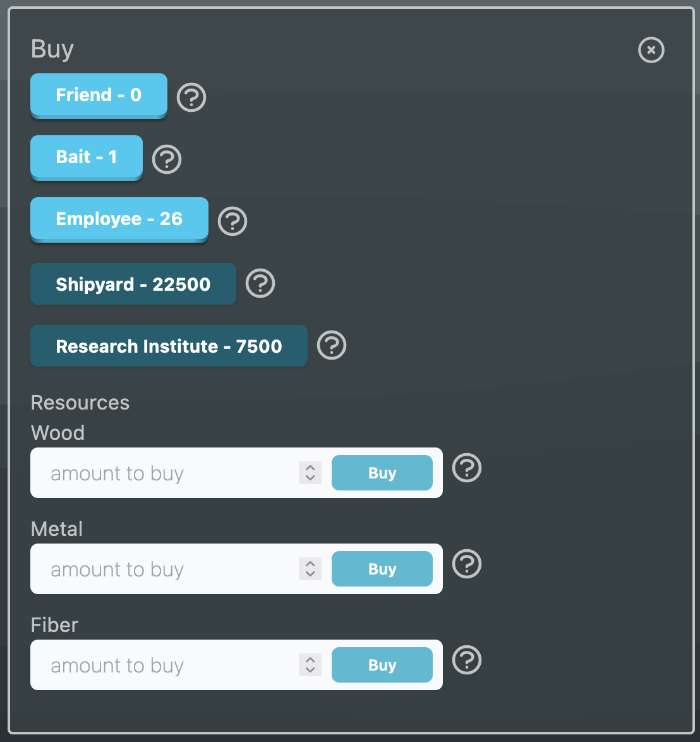Buy the Shipyard for 22500

(x=133, y=284)
